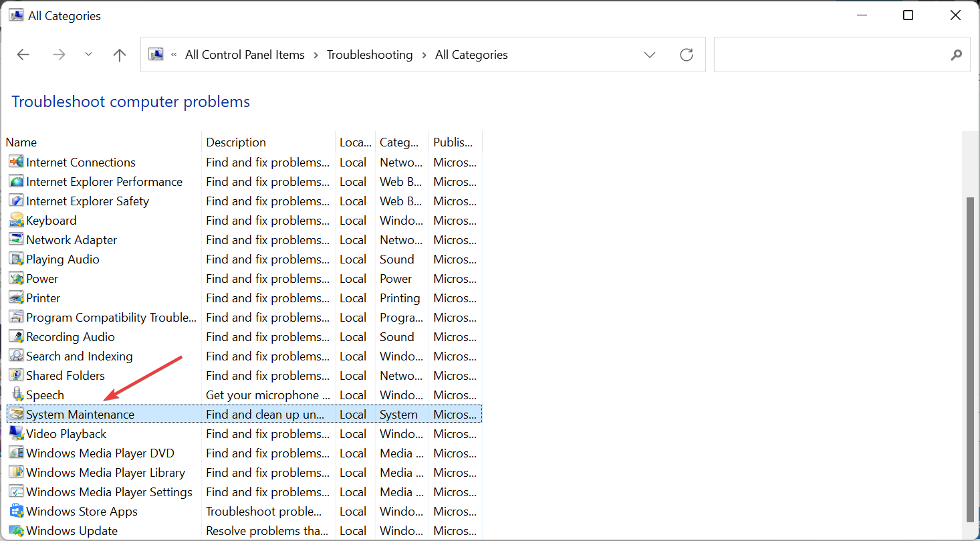Click the Keyboard row name

[x=51, y=221]
